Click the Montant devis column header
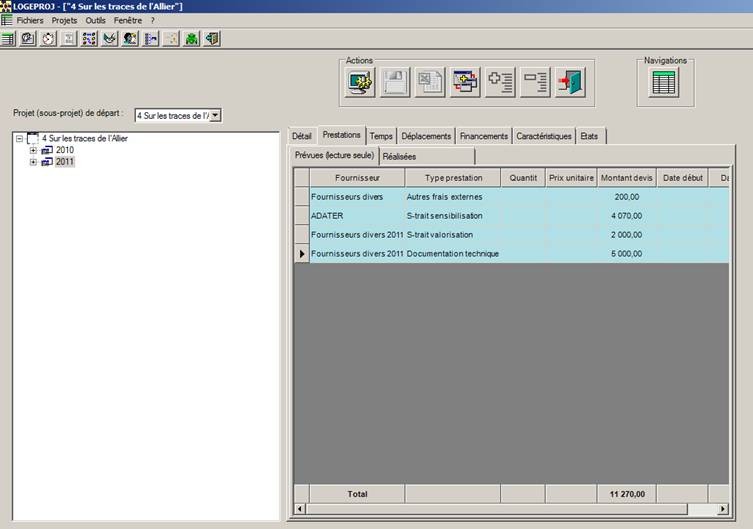 click(x=626, y=178)
